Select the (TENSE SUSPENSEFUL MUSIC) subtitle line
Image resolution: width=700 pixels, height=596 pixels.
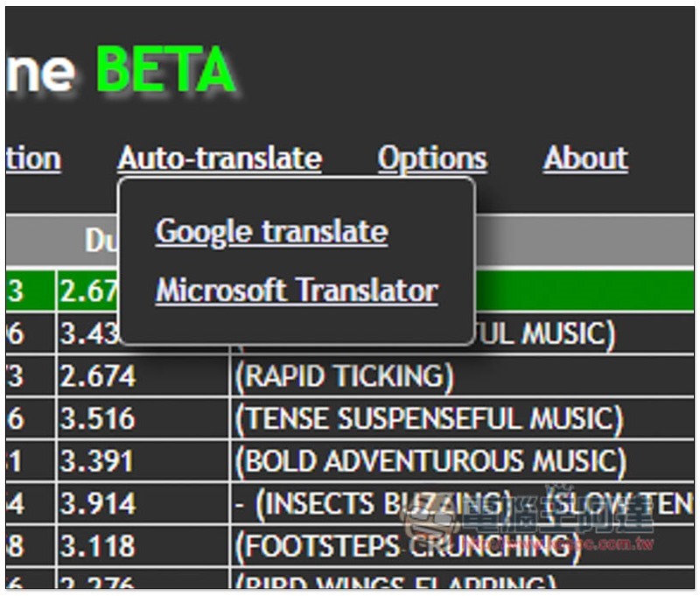pyautogui.click(x=429, y=419)
